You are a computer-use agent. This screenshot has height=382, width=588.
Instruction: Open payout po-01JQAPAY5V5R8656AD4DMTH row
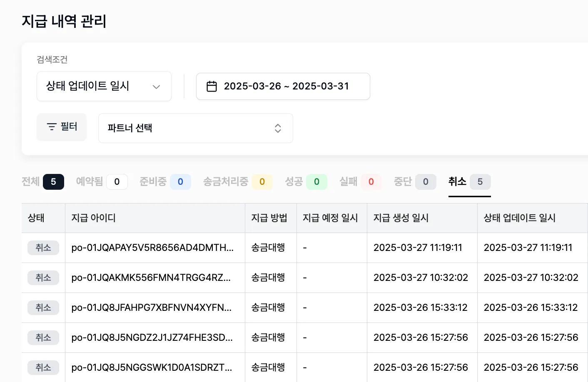point(152,248)
